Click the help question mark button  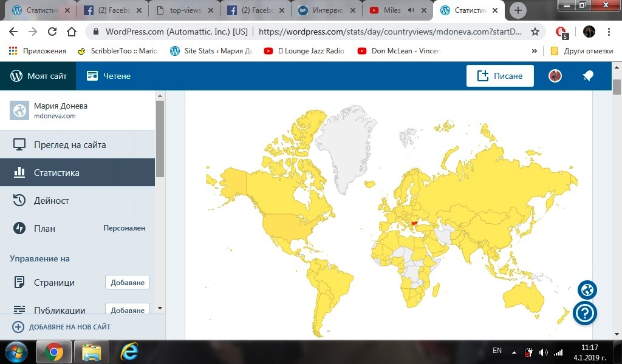coord(585,313)
